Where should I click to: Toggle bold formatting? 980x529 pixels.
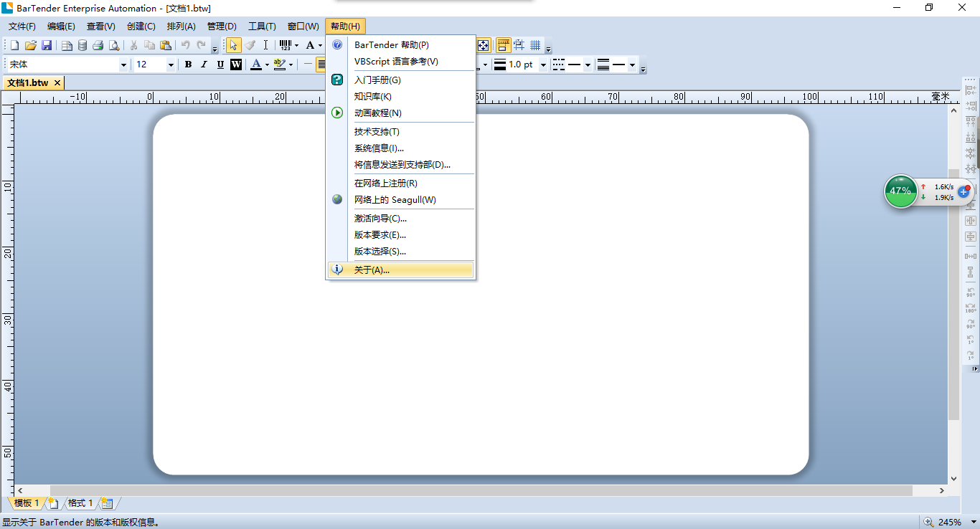click(x=188, y=65)
